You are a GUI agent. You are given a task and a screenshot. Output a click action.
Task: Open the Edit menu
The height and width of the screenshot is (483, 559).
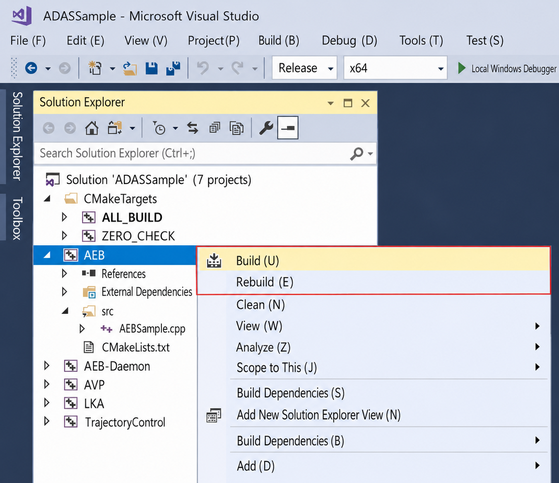tap(86, 41)
